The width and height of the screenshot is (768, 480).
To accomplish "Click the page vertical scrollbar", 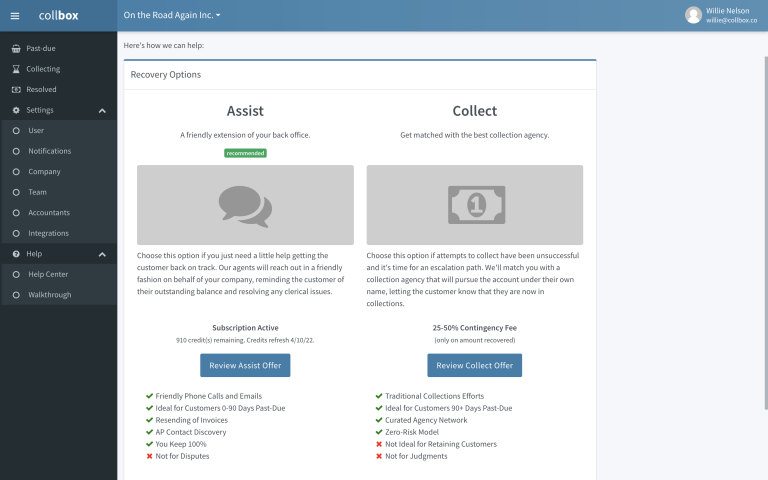I will (766, 233).
